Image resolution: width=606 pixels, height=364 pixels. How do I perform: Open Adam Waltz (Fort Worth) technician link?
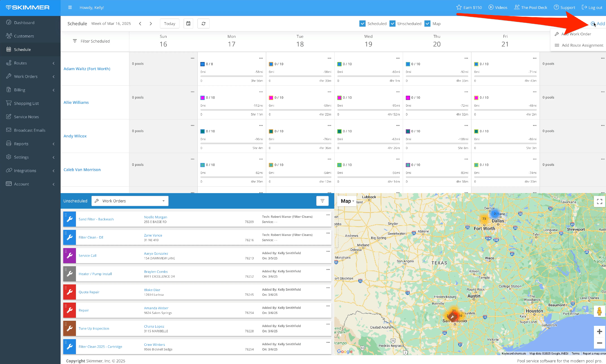(x=87, y=69)
